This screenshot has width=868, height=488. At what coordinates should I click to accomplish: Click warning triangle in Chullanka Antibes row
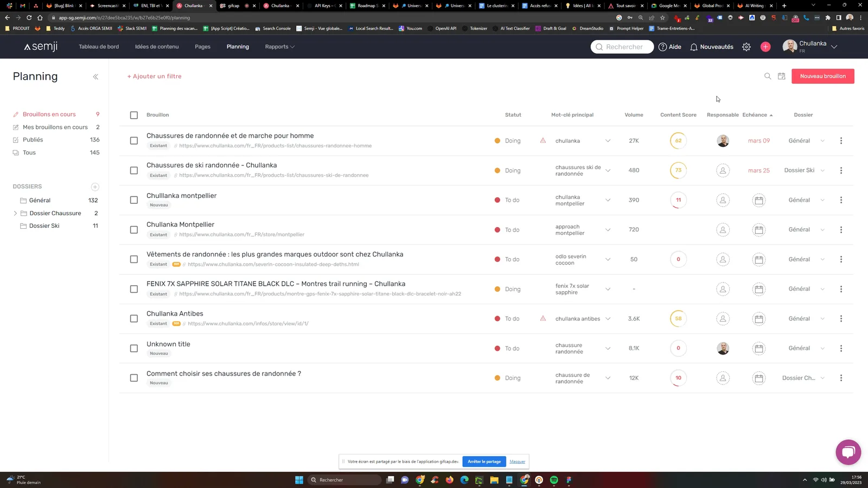pos(543,319)
